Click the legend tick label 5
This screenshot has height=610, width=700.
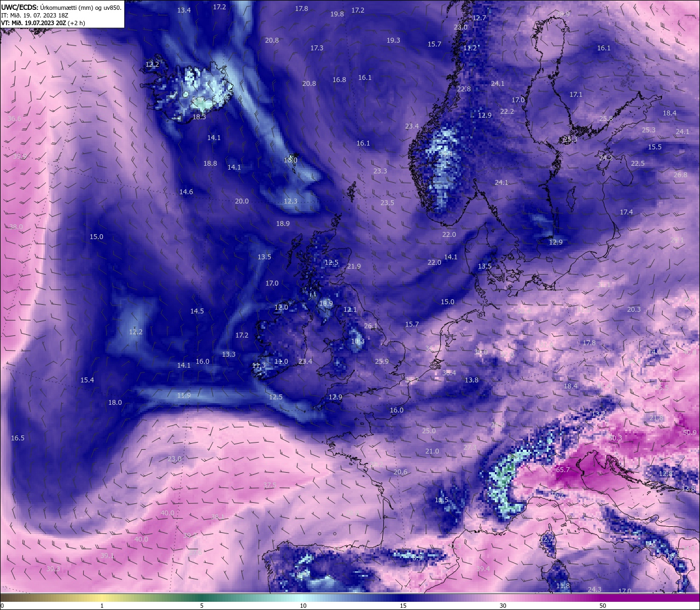point(202,606)
